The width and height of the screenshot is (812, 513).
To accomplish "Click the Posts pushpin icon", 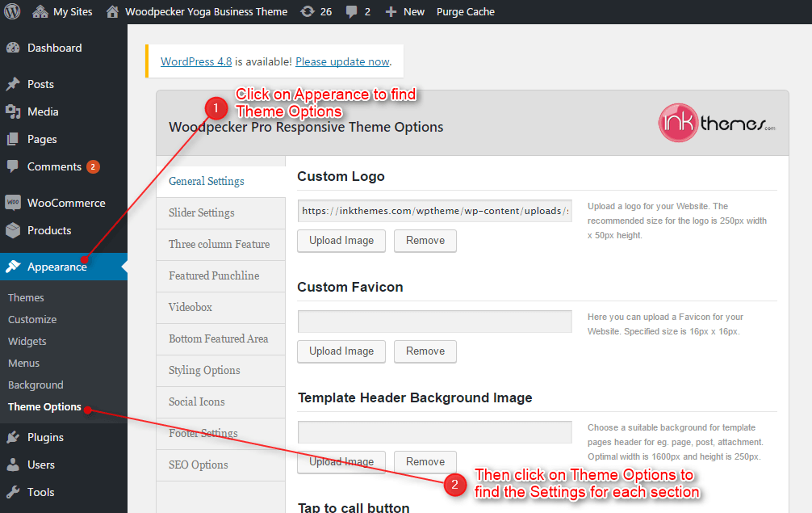I will pos(13,84).
